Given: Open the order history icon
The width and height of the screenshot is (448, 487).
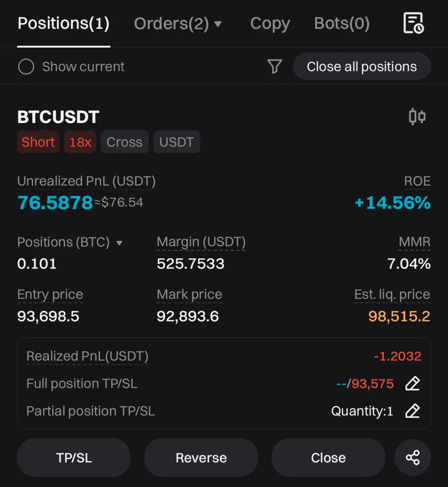Looking at the screenshot, I should tap(413, 23).
